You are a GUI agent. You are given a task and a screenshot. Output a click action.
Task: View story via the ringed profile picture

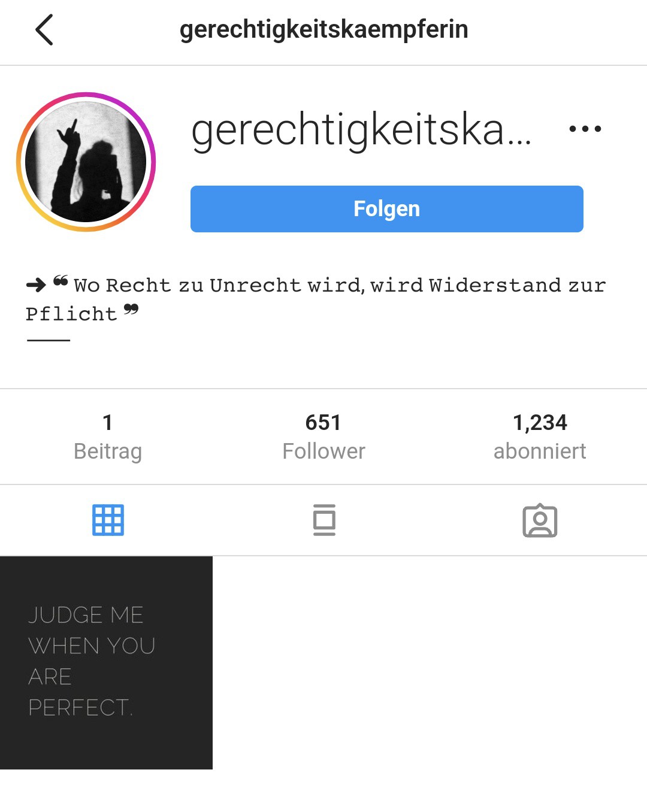point(86,162)
